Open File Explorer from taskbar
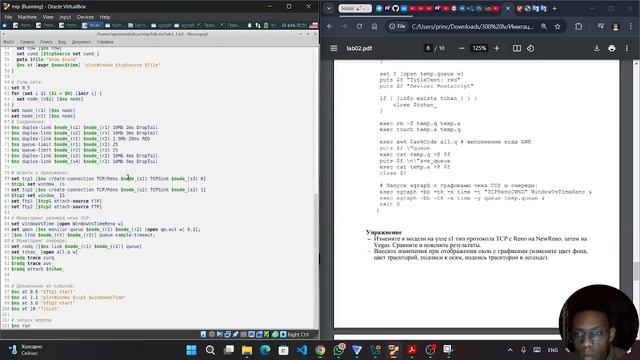This screenshot has width=640, height=360. click(x=247, y=350)
